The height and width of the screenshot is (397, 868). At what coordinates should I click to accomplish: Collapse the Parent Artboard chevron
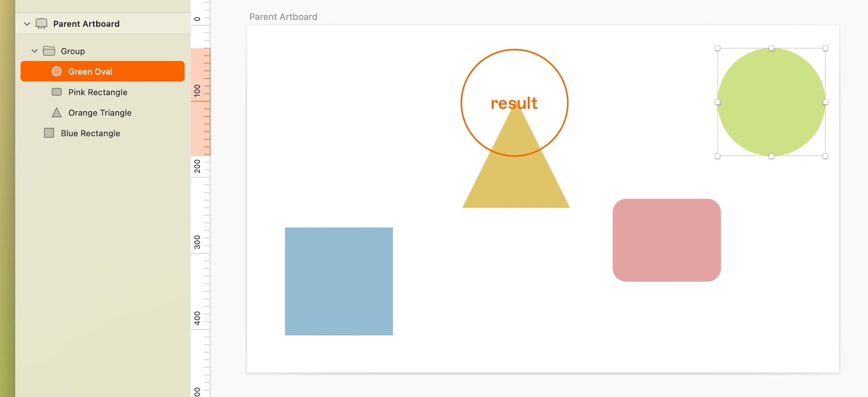coord(27,24)
